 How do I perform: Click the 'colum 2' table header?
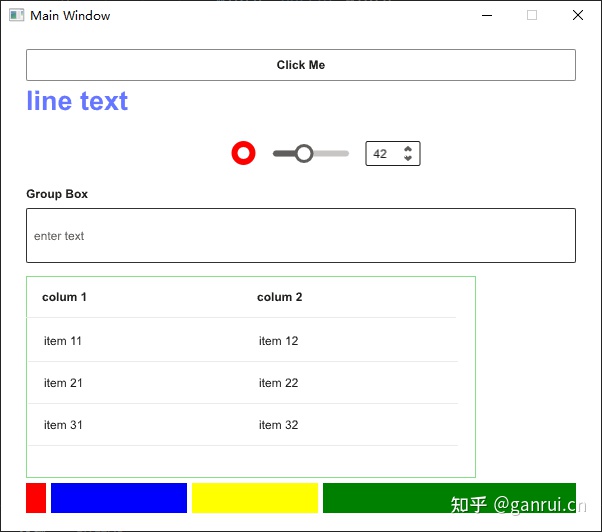click(279, 297)
